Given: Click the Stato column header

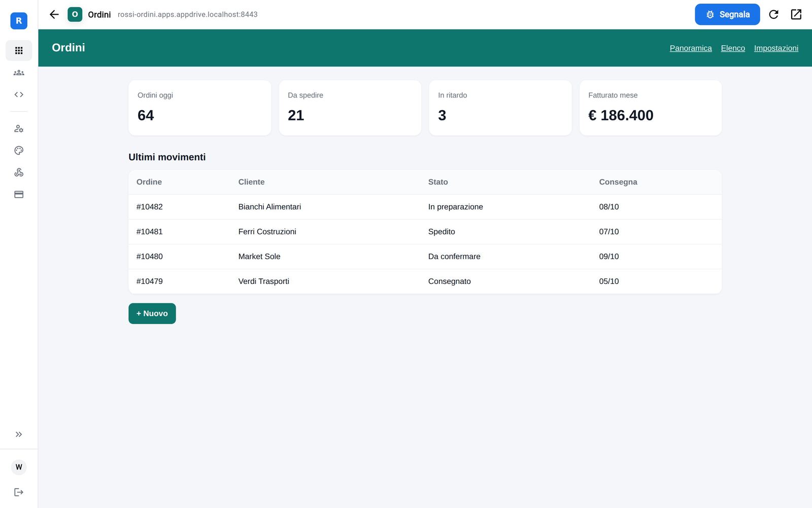Looking at the screenshot, I should 438,182.
